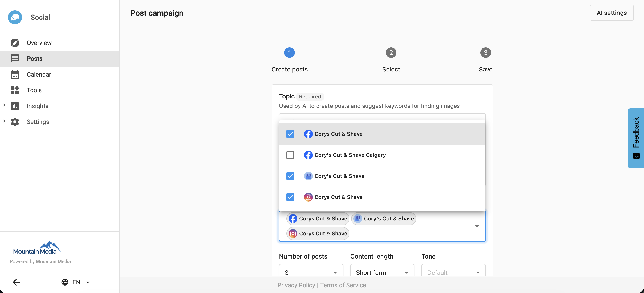Check Cory's Cut & Shave Calgary channel
This screenshot has width=644, height=293.
click(x=290, y=155)
